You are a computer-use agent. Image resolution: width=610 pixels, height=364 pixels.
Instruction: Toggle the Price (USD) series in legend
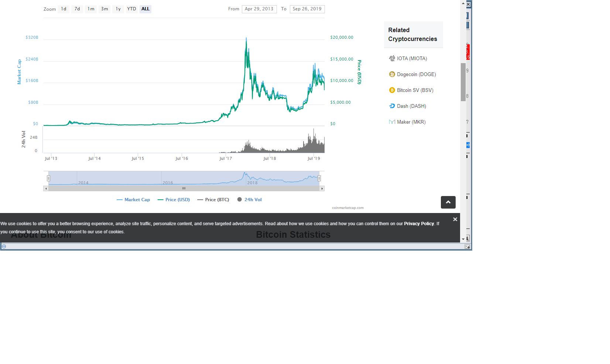click(174, 200)
